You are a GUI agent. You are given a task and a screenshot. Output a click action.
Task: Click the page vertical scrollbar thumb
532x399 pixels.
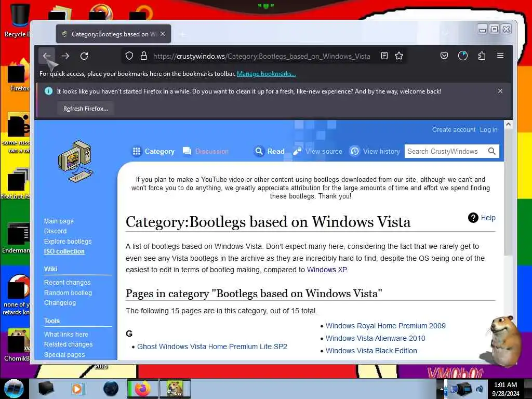pos(508,192)
